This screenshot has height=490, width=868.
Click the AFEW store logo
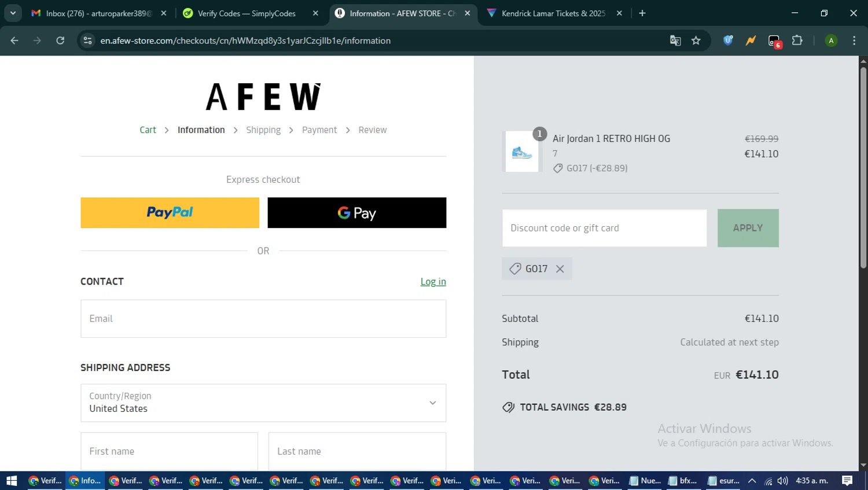[x=263, y=97]
